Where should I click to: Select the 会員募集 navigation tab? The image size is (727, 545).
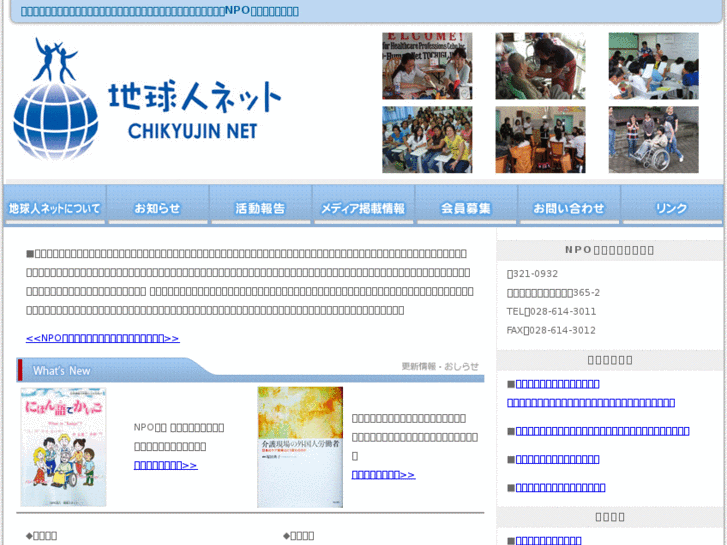[466, 205]
